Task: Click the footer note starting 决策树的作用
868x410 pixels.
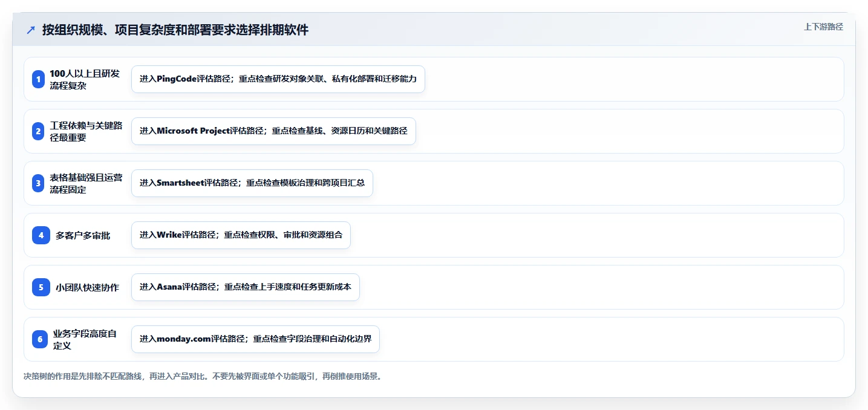Action: (x=203, y=376)
